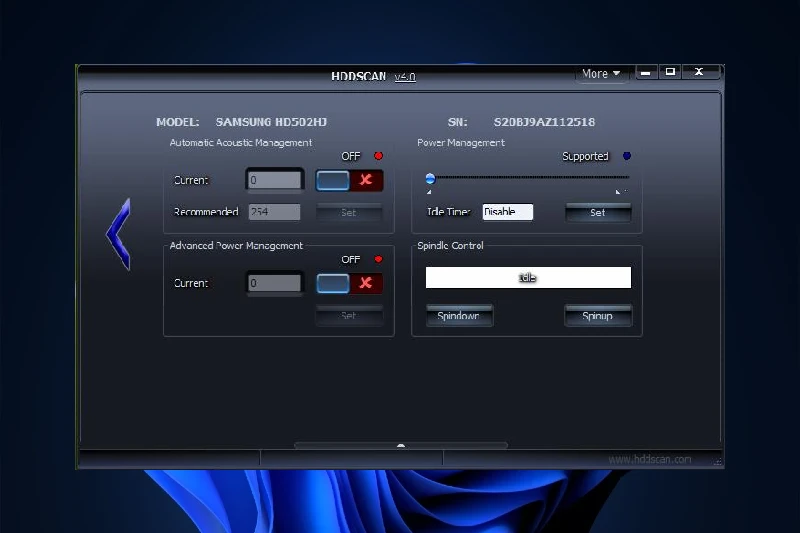The height and width of the screenshot is (533, 800).
Task: Click the Advanced Power Management Current value field
Action: coord(274,283)
